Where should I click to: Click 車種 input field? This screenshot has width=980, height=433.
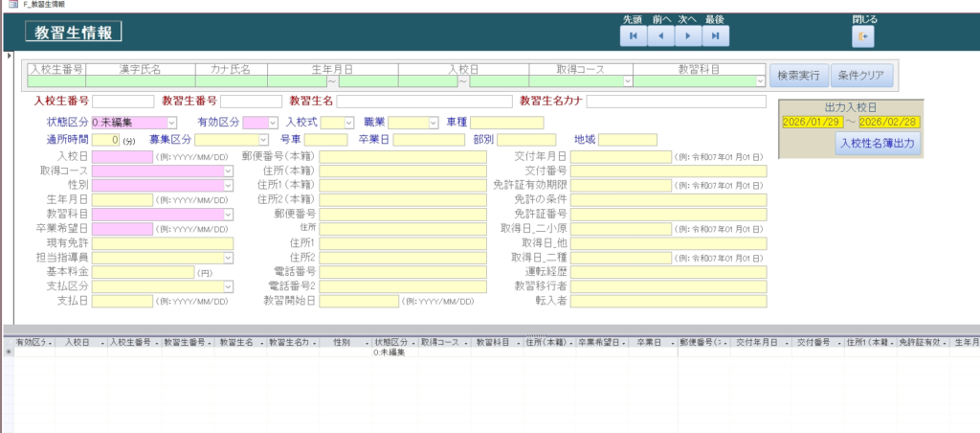[x=507, y=123]
